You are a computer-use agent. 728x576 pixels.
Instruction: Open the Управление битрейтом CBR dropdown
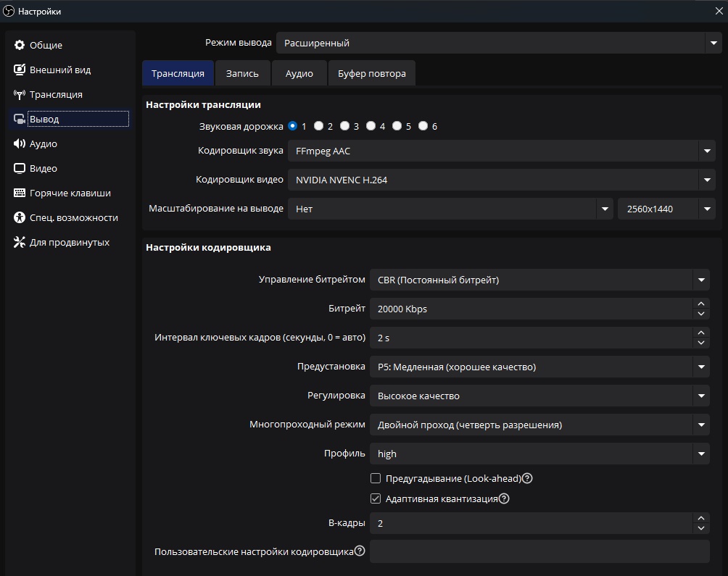[539, 280]
